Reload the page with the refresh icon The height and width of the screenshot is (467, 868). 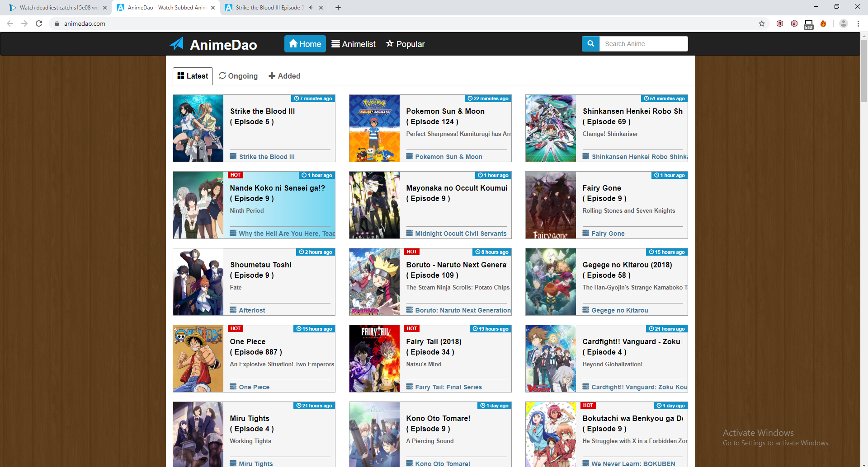tap(39, 23)
